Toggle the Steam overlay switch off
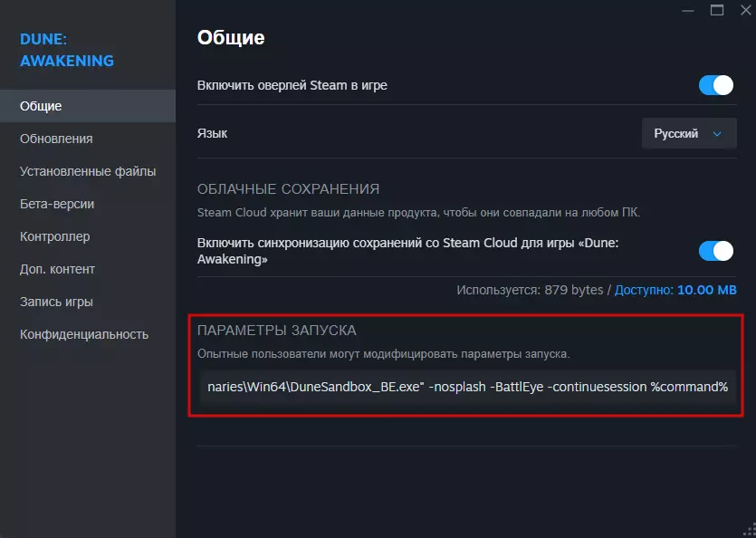The height and width of the screenshot is (538, 756). pos(716,85)
